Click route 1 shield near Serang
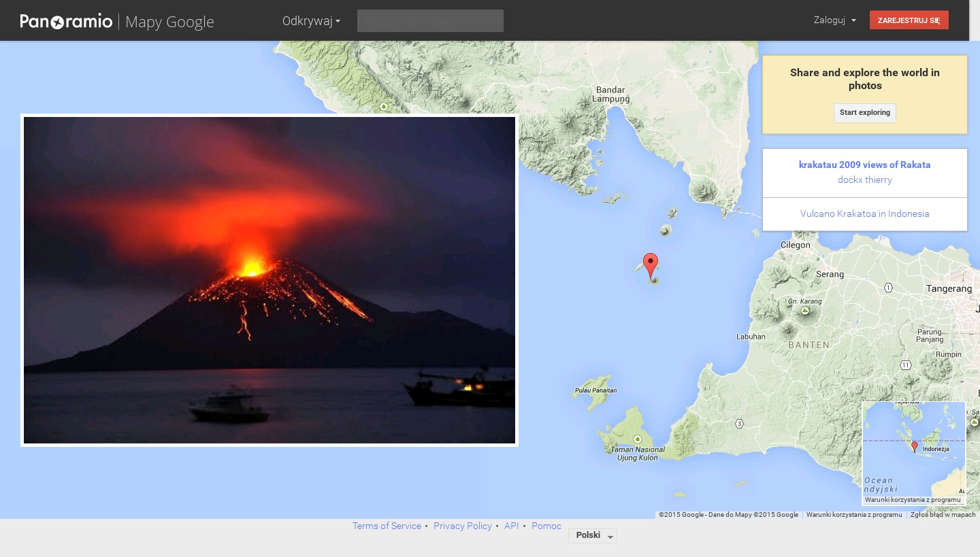This screenshot has width=980, height=557. coord(888,288)
